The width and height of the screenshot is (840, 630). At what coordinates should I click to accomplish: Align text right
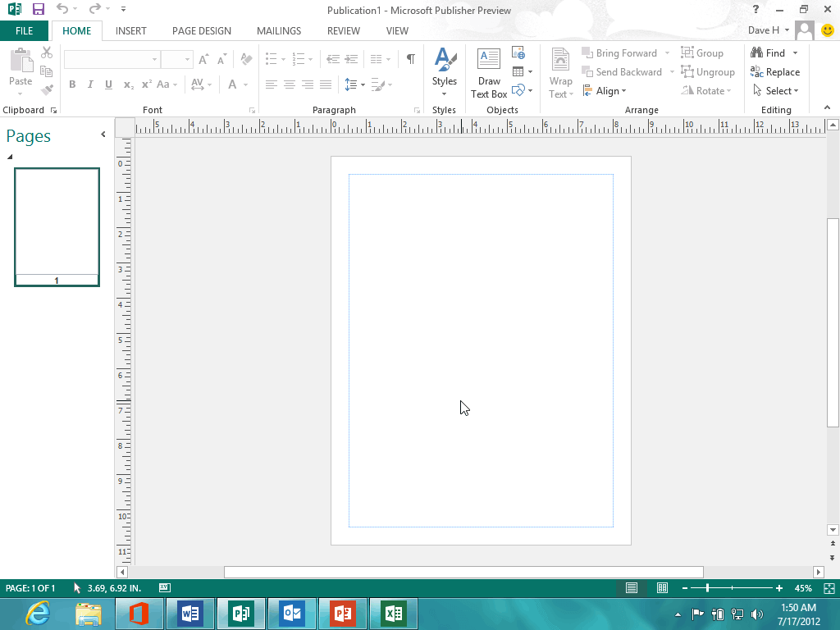308,84
